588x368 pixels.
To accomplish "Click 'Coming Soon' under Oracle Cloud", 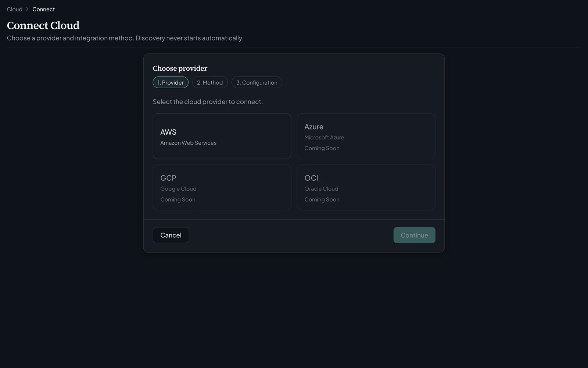I will [322, 199].
